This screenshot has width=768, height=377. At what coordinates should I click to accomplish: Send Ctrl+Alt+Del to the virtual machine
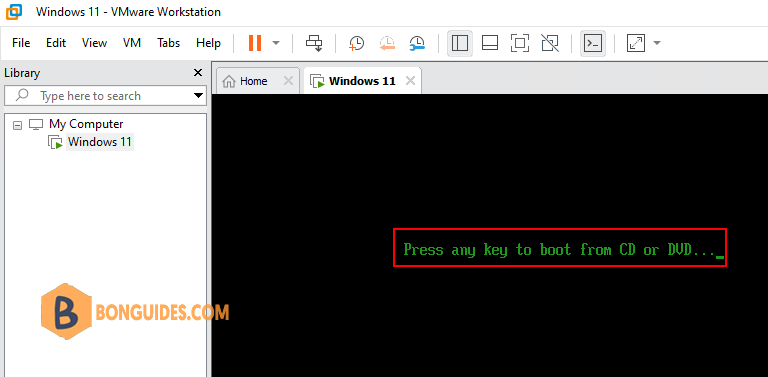(314, 43)
